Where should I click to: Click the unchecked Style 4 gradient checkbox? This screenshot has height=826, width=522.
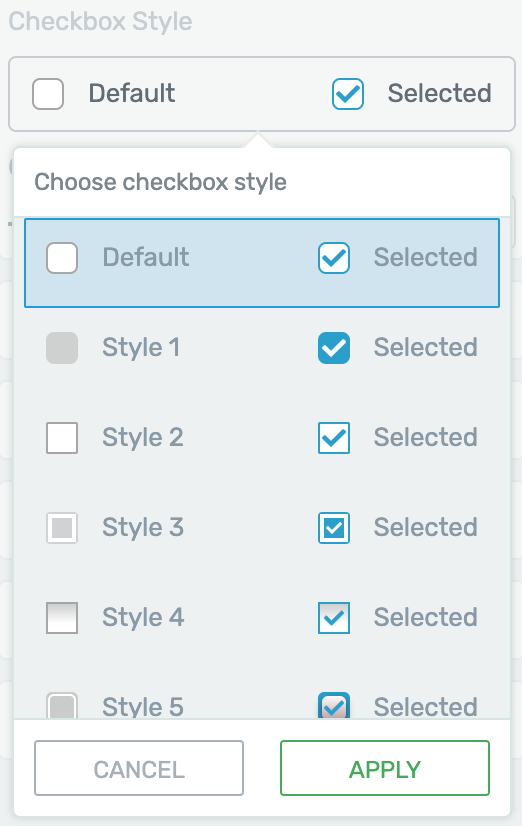point(62,618)
